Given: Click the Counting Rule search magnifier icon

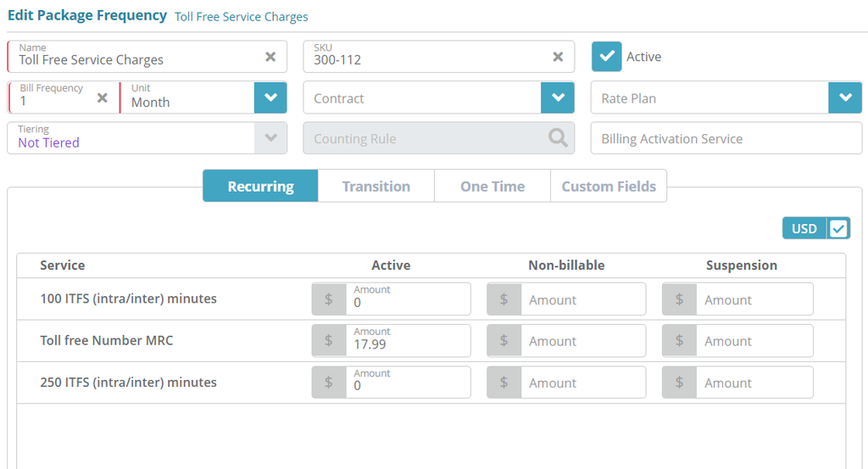Looking at the screenshot, I should point(558,138).
